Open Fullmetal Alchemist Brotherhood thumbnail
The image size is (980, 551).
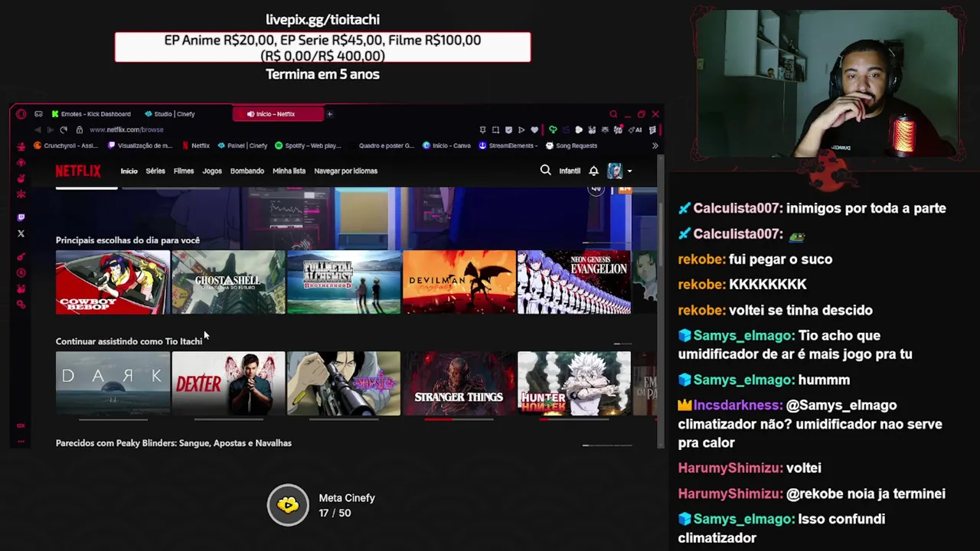tap(344, 282)
